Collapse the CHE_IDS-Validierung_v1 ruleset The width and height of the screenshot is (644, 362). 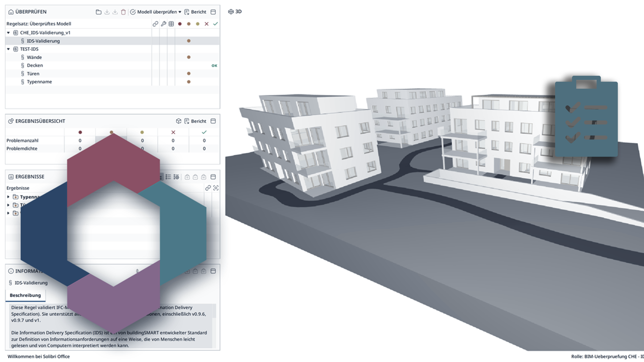click(x=8, y=33)
